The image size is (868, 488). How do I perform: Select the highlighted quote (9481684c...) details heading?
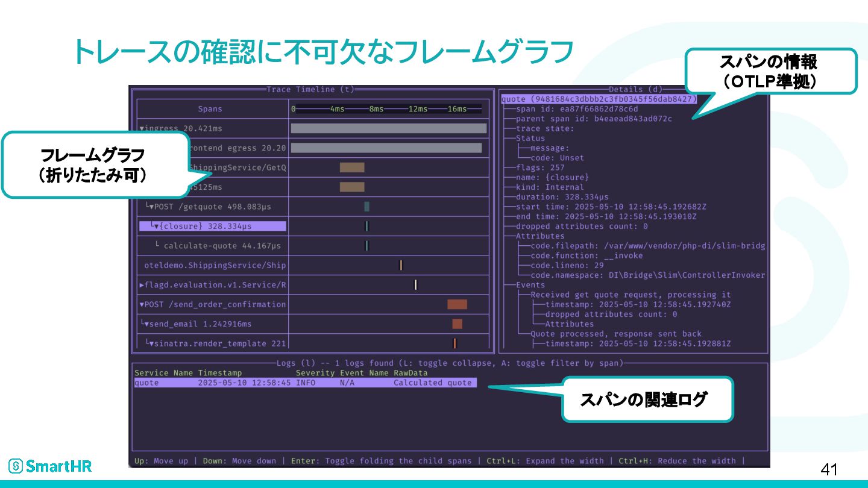(x=599, y=99)
